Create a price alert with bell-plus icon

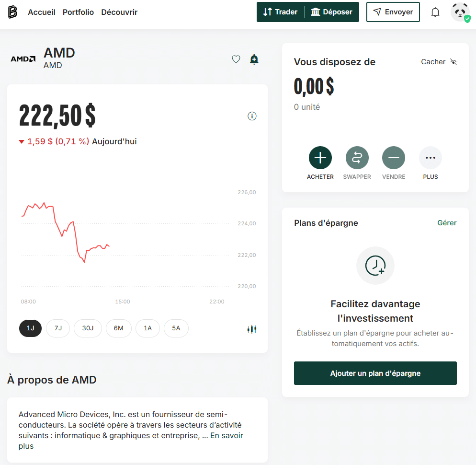click(x=254, y=59)
